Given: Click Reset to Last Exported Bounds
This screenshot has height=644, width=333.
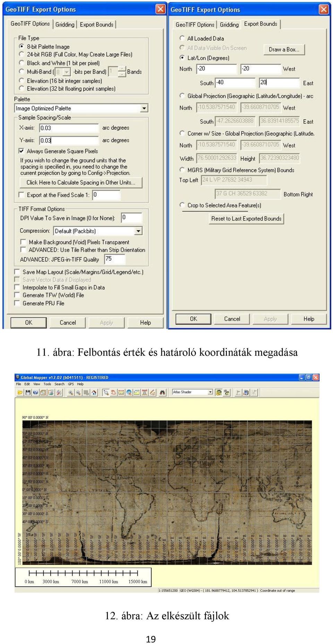Looking at the screenshot, I should [x=246, y=218].
